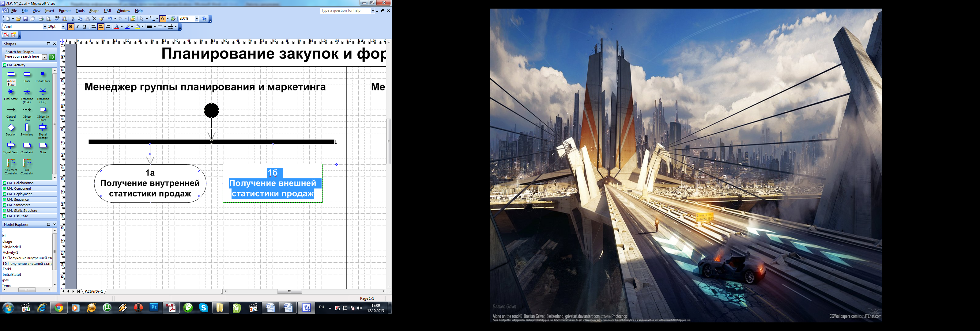Expand the UML Use Case stencil
This screenshot has width=980, height=331.
[x=30, y=216]
